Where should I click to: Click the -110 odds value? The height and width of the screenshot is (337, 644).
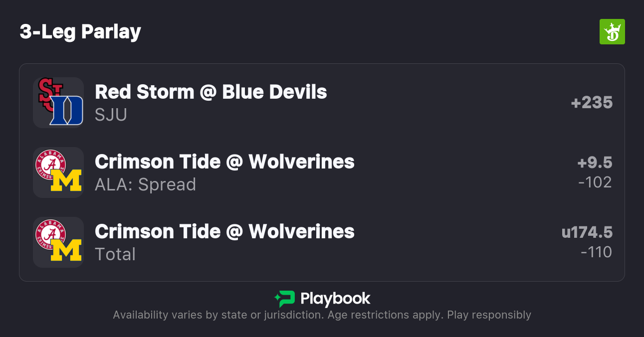tap(596, 252)
